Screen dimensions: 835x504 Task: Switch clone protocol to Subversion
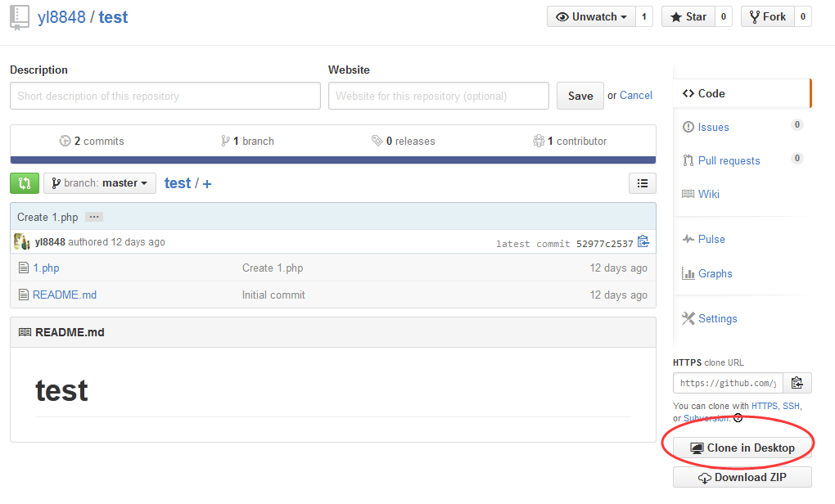pyautogui.click(x=706, y=418)
